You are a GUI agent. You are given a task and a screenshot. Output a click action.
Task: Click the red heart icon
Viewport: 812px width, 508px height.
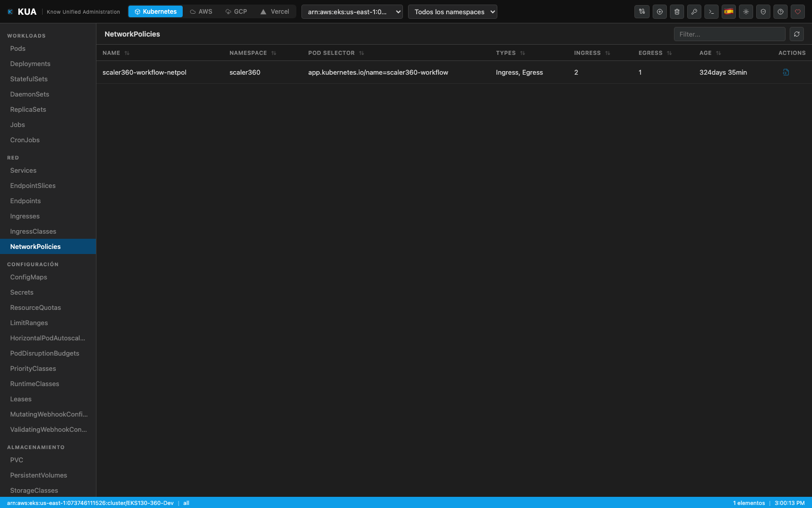(797, 12)
